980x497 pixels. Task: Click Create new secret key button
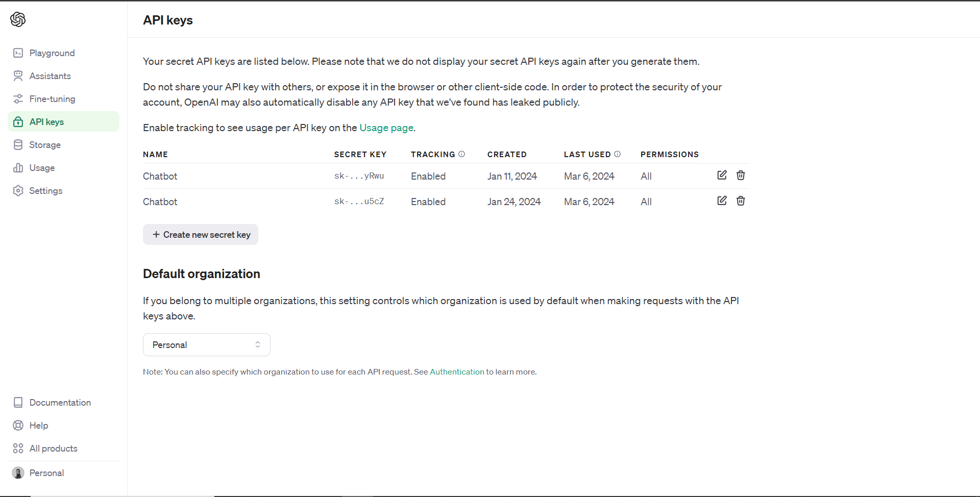point(201,235)
